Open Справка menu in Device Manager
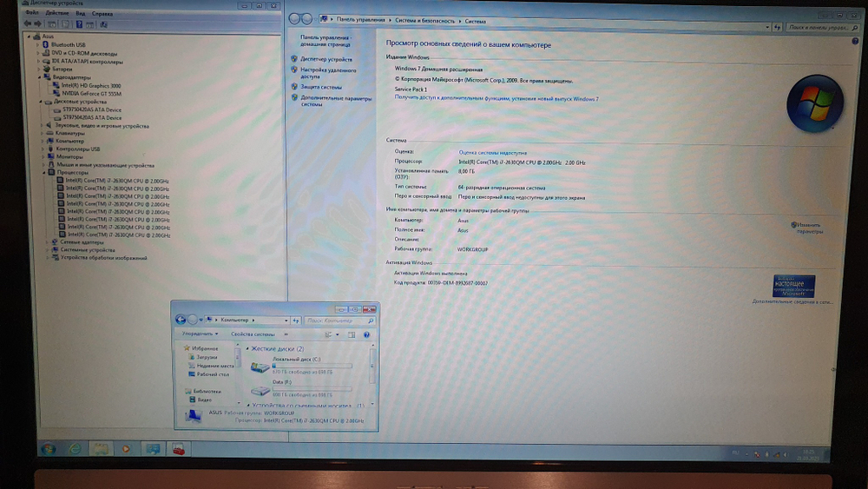The width and height of the screenshot is (868, 489). coord(102,13)
